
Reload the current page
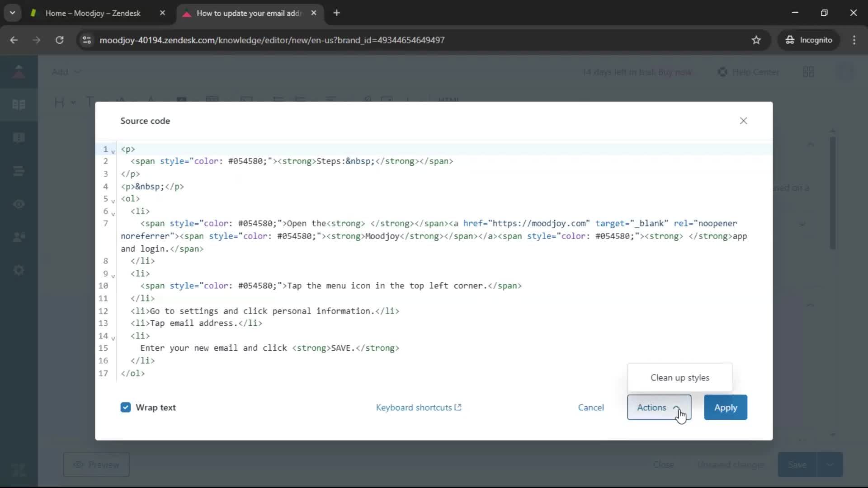point(59,40)
